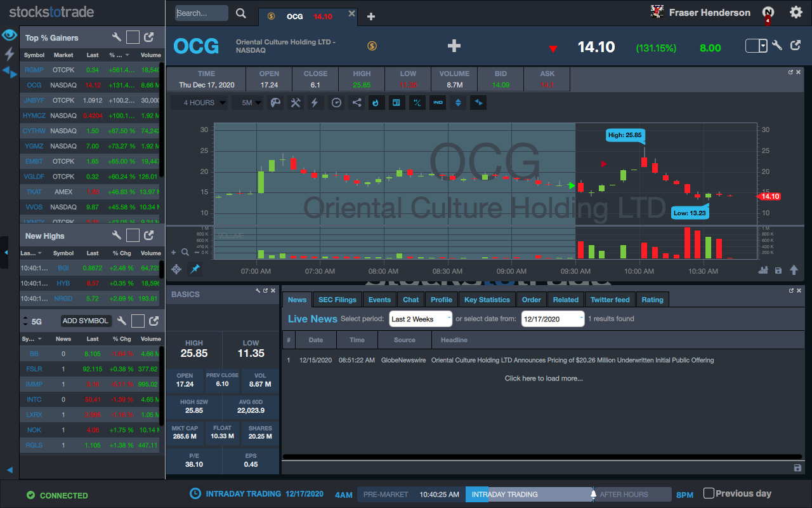
Task: Click the large plus icon in OCG header
Action: (454, 46)
